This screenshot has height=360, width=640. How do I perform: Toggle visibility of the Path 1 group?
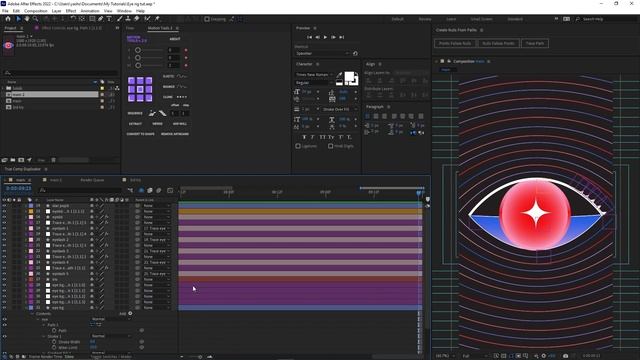pyautogui.click(x=4, y=325)
